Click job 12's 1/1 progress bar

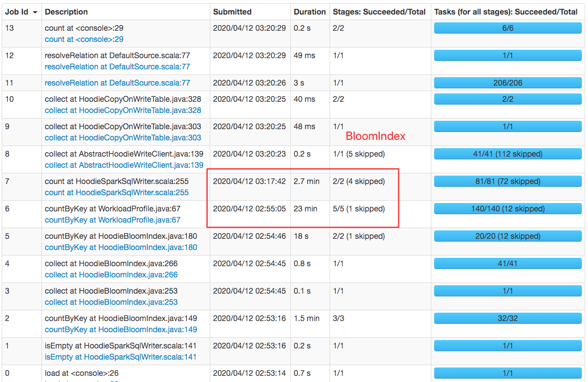(x=508, y=55)
